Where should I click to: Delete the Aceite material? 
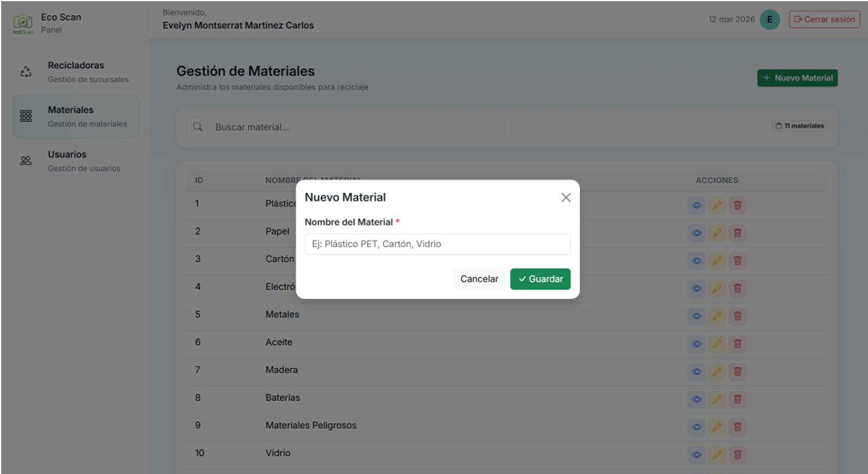coord(737,344)
